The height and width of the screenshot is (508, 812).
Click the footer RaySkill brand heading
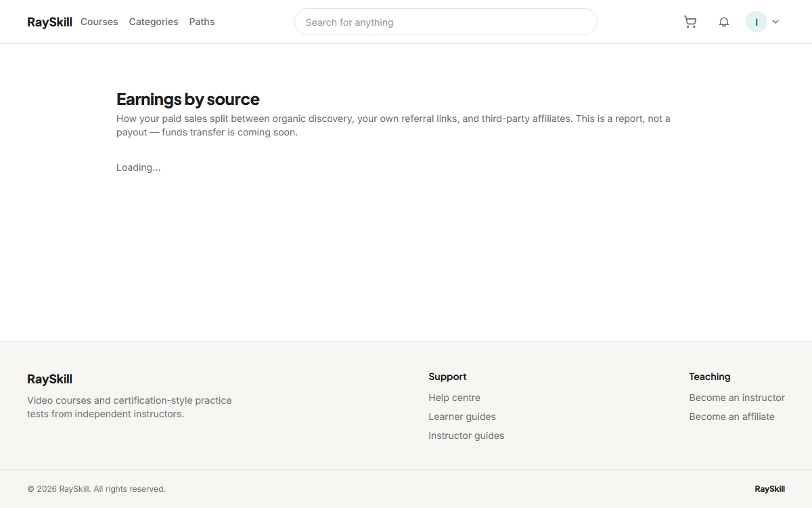49,379
